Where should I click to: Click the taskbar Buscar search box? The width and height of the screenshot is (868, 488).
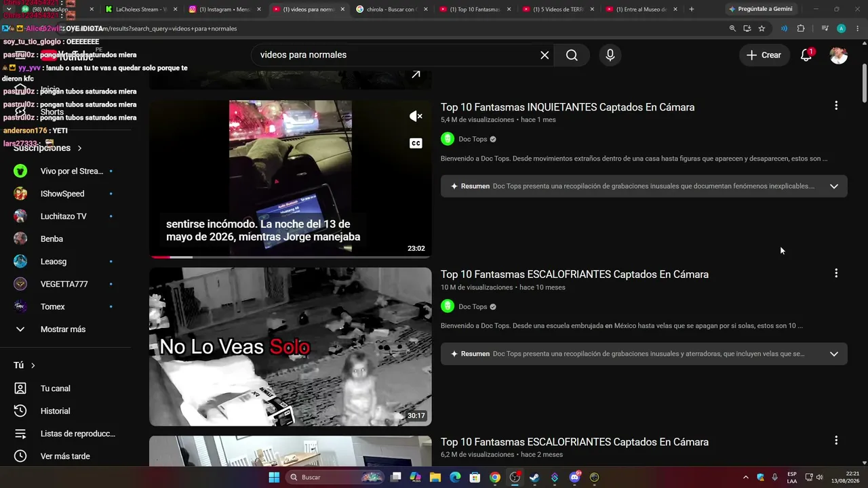(x=336, y=477)
